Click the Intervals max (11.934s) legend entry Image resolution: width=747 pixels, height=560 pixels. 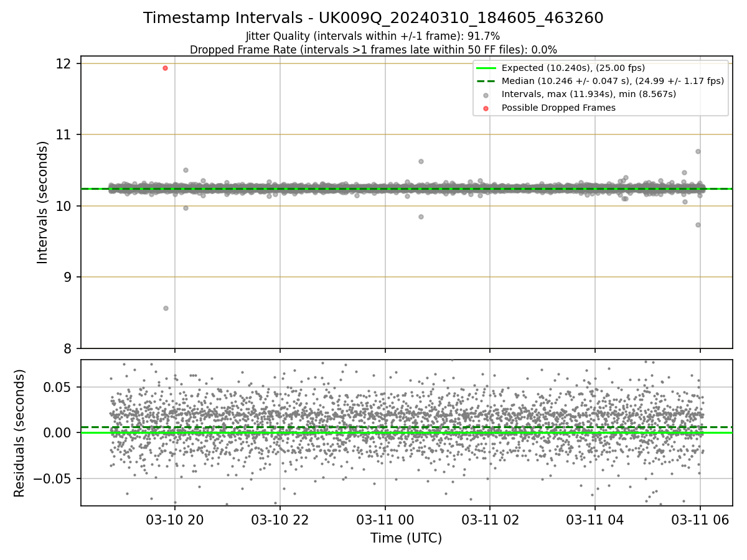[x=579, y=95]
